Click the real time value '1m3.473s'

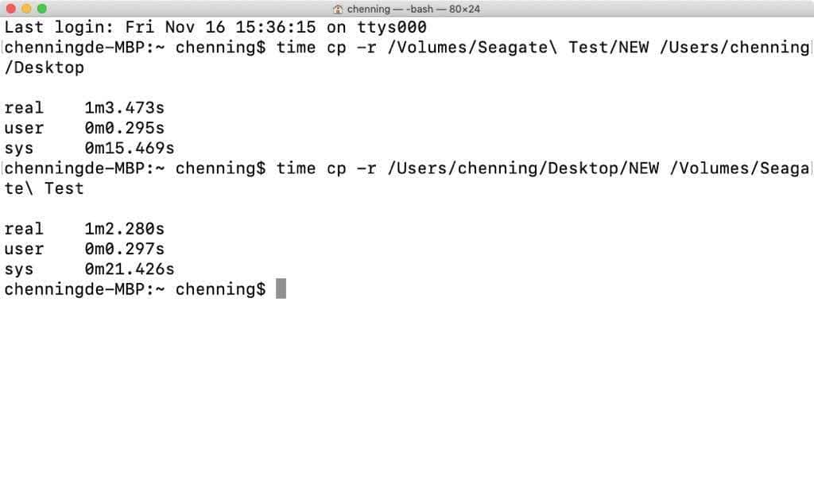[x=124, y=108]
